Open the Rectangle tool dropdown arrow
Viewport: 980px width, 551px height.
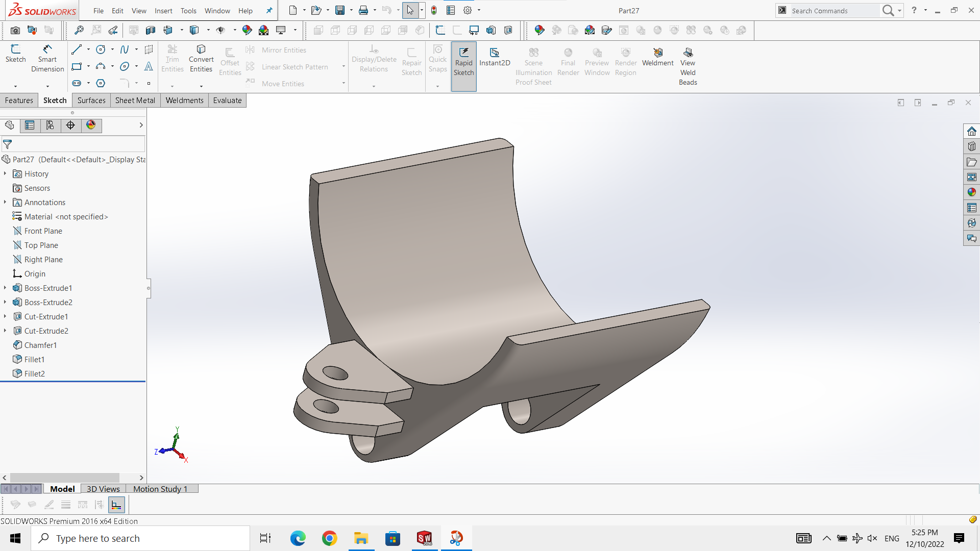pos(88,66)
